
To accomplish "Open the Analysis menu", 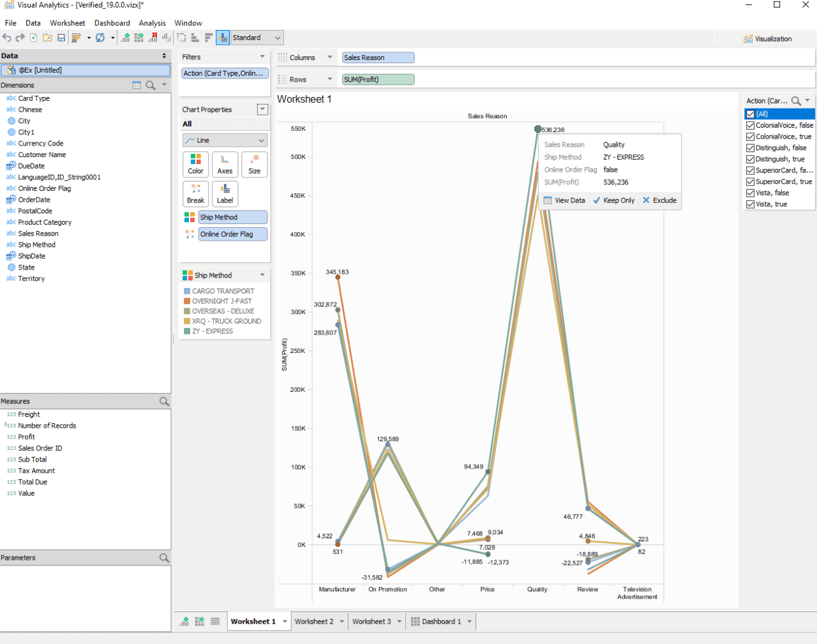I will 152,22.
